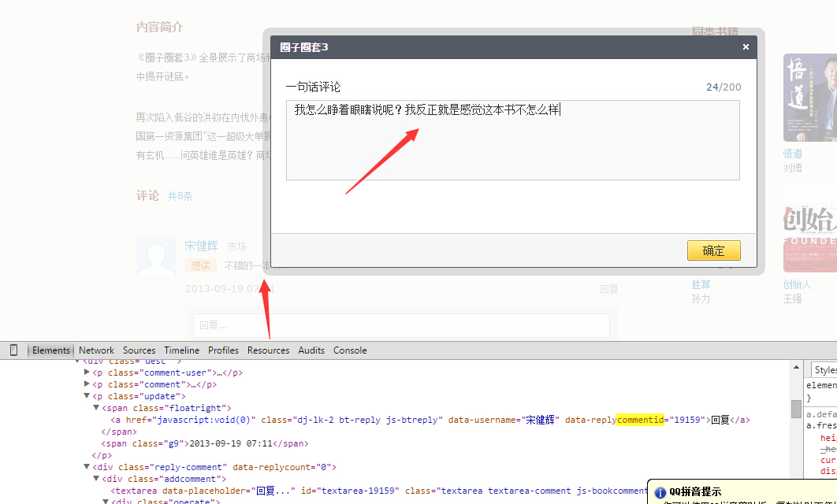The width and height of the screenshot is (837, 504).
Task: Click 宋健辉's avatar thumbnail
Action: point(156,257)
